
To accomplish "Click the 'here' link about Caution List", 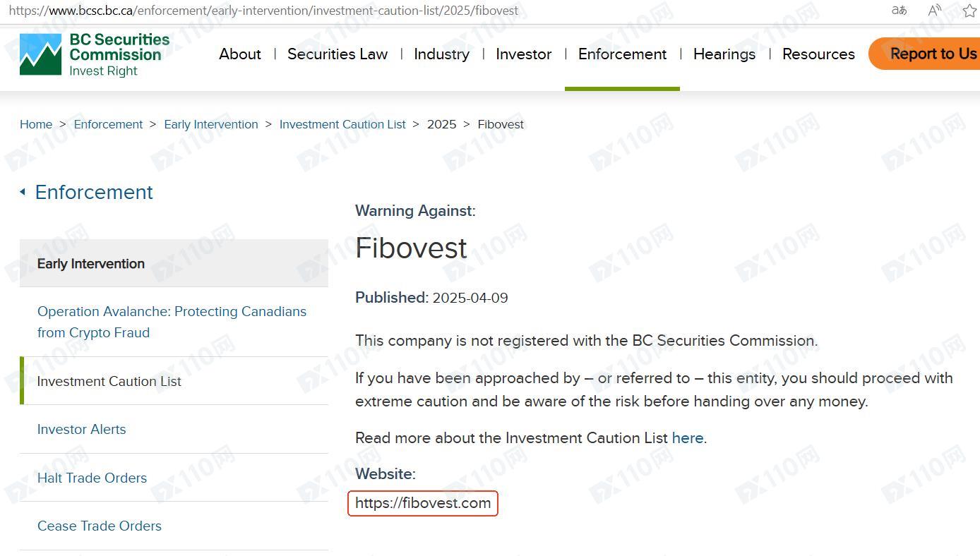I will [x=688, y=437].
